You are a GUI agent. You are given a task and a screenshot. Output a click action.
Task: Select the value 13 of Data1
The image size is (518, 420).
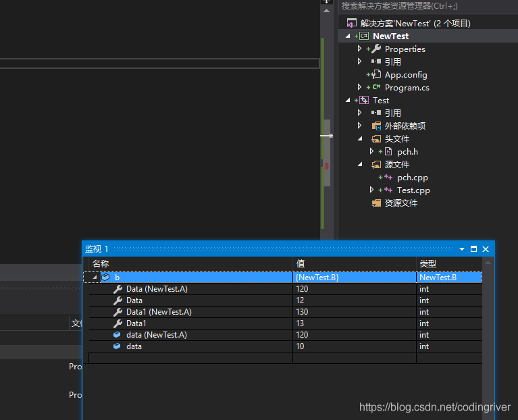click(355, 323)
